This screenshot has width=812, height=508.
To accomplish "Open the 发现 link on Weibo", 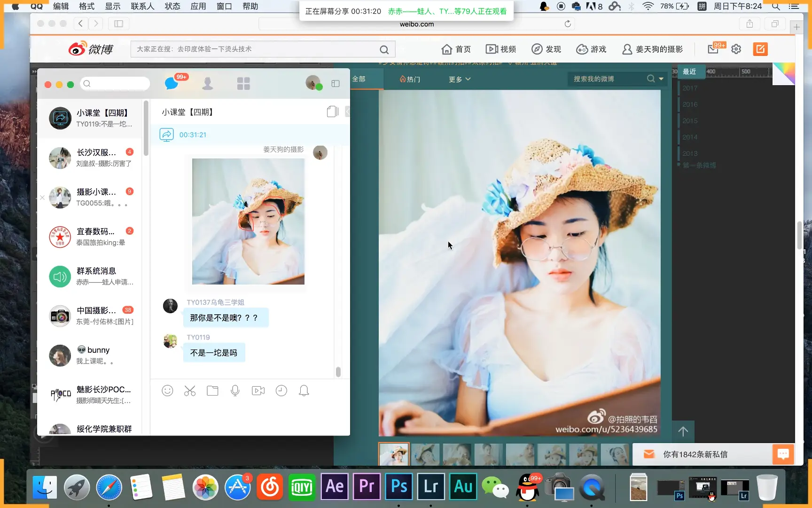I will (x=546, y=49).
